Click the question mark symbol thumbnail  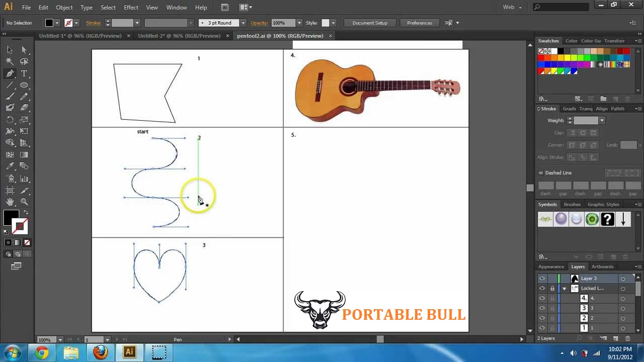[x=607, y=219]
